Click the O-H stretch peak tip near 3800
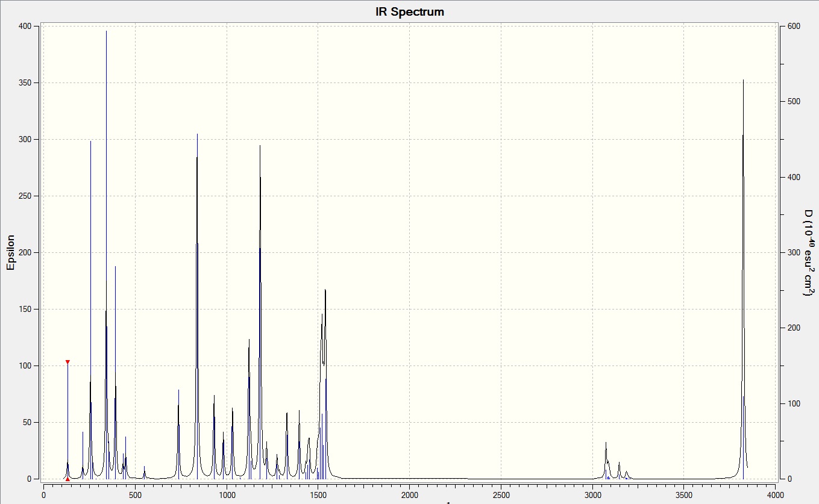This screenshot has width=819, height=504. pyautogui.click(x=743, y=81)
